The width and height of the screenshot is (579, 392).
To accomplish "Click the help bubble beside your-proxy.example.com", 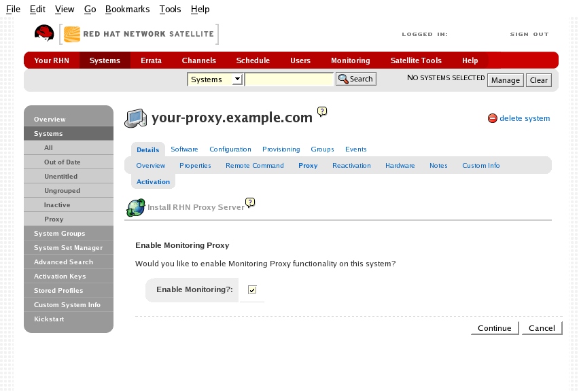I will (322, 111).
